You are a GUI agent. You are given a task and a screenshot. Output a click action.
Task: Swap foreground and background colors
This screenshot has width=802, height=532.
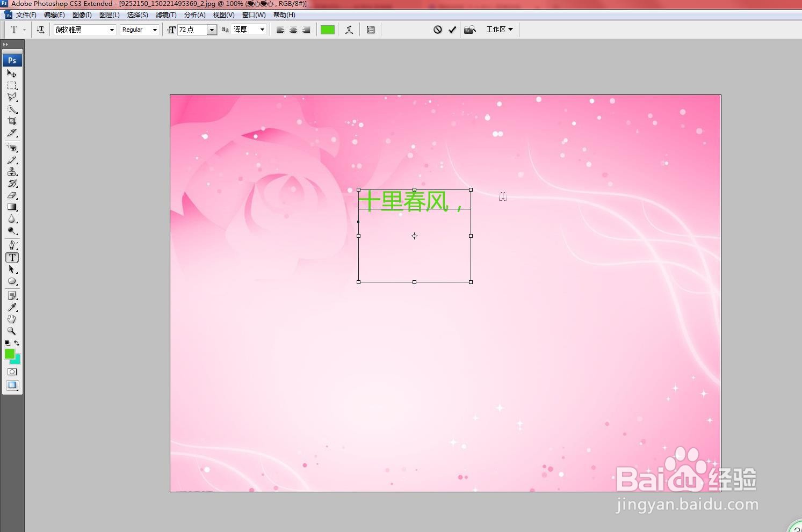[17, 342]
